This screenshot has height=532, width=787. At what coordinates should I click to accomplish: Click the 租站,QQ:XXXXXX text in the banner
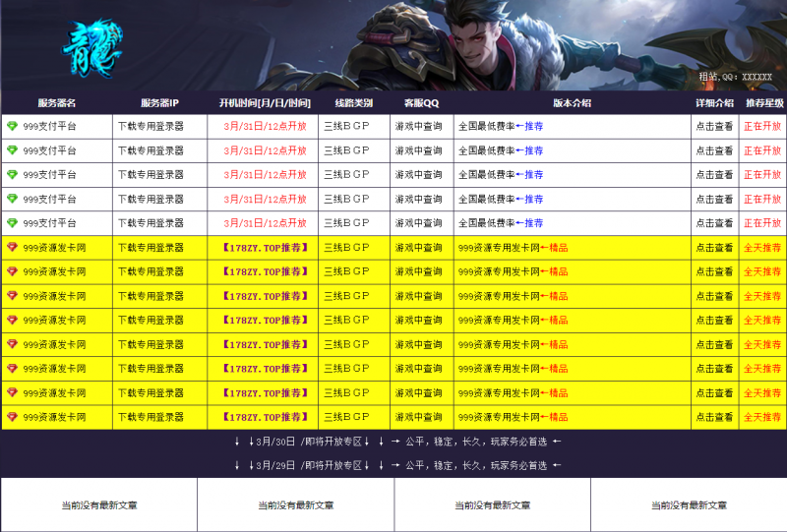[735, 77]
